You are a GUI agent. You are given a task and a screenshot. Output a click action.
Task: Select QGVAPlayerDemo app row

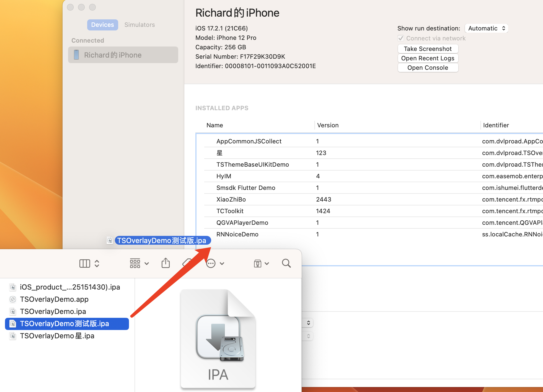[x=373, y=223]
